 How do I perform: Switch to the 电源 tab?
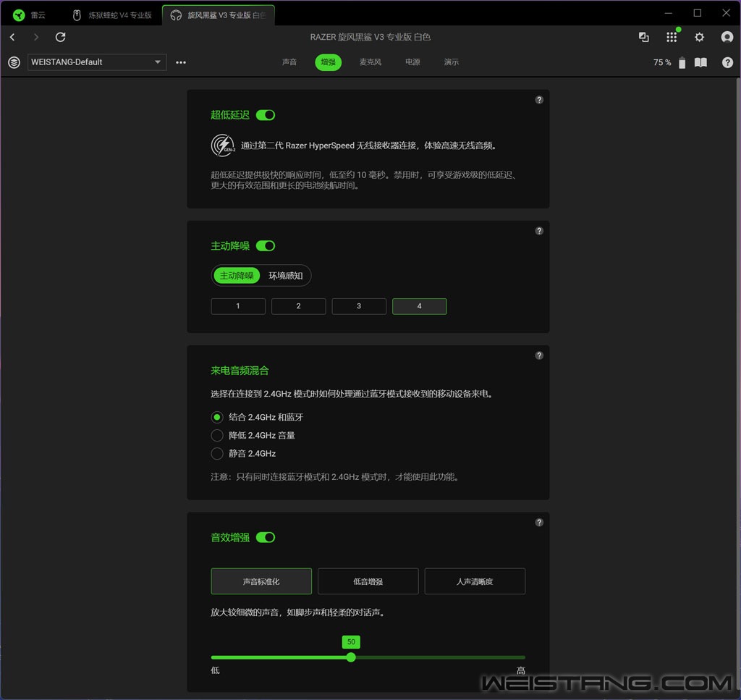412,62
